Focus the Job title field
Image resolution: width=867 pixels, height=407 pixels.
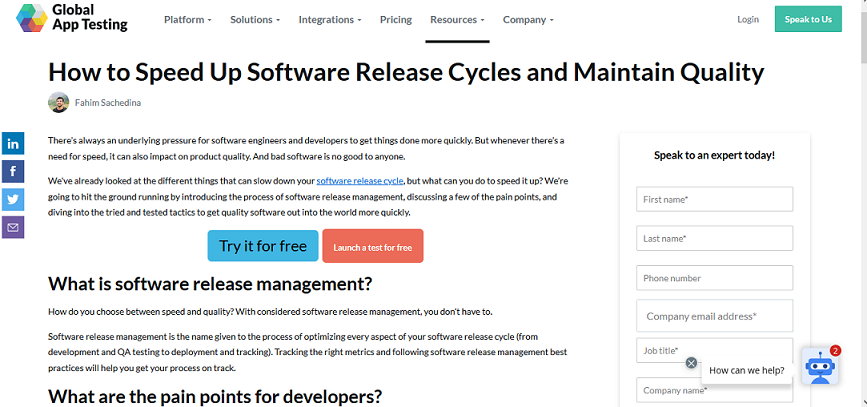[714, 350]
